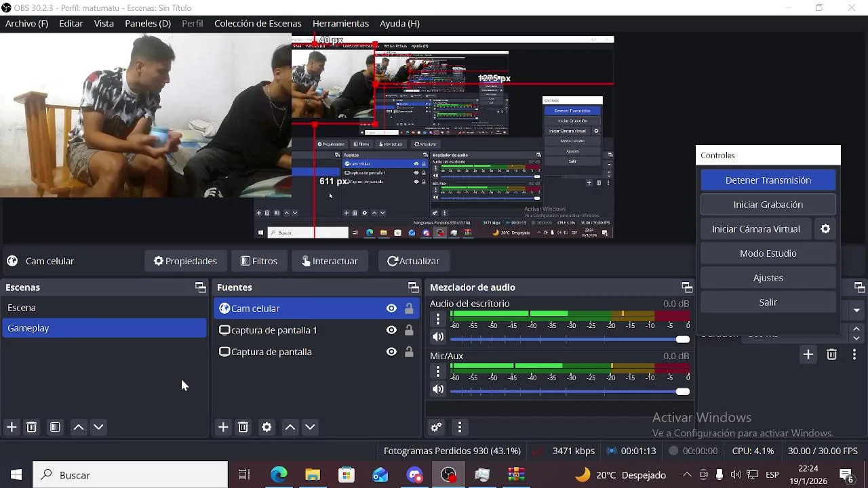Undock the Fuentes panel
The width and height of the screenshot is (868, 488).
[x=413, y=287]
